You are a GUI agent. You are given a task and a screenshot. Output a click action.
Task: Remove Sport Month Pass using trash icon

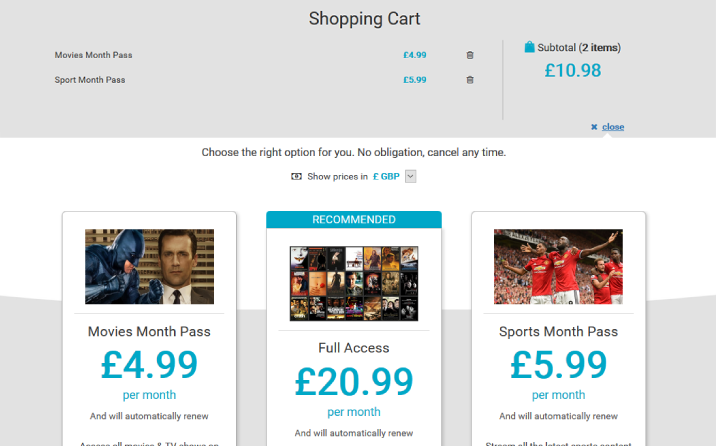click(470, 80)
